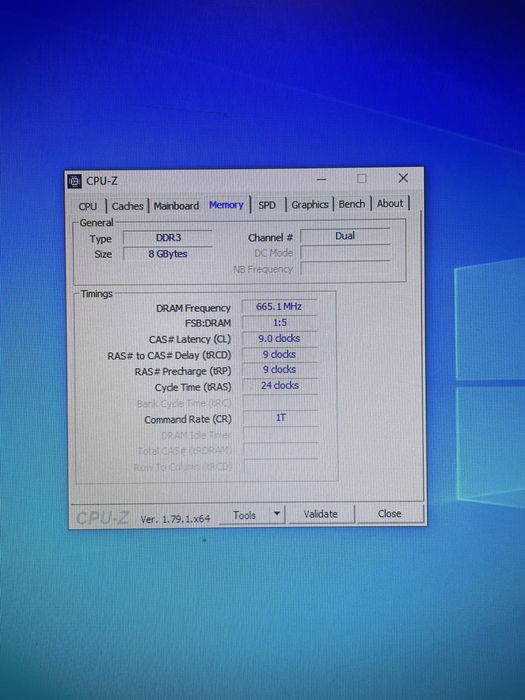Viewport: 525px width, 700px height.
Task: Click the DRAM Frequency label
Action: coord(193,308)
